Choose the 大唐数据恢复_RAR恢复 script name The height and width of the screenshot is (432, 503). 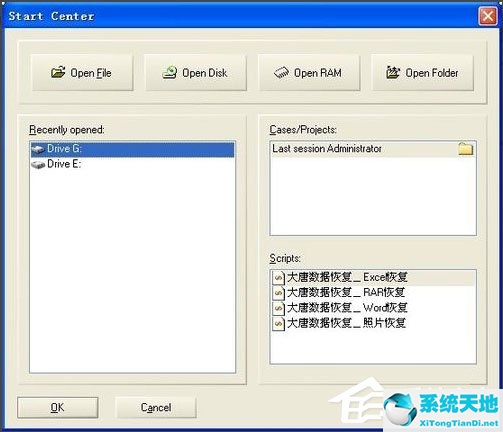coord(346,293)
